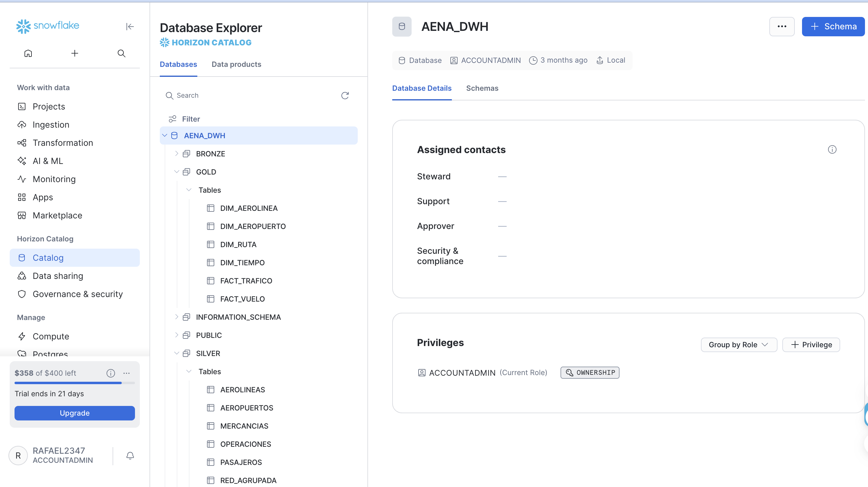The height and width of the screenshot is (487, 868).
Task: Open table AEROPUERTOS
Action: point(247,408)
